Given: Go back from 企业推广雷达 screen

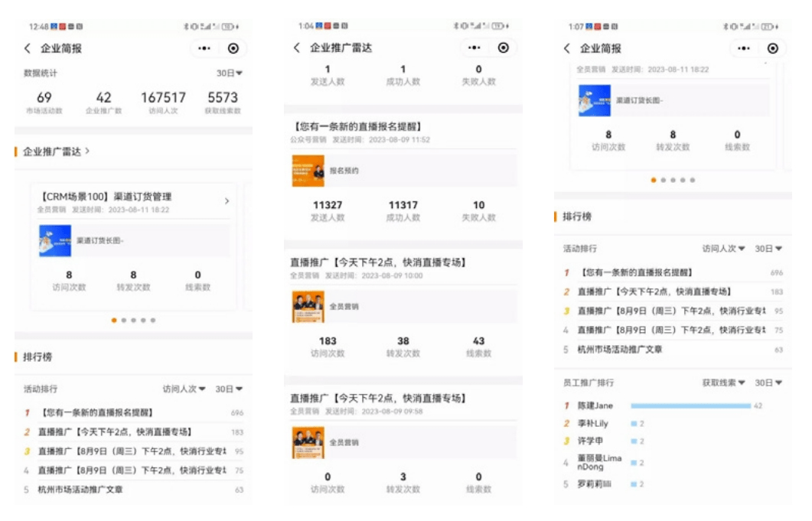Looking at the screenshot, I should pos(297,47).
